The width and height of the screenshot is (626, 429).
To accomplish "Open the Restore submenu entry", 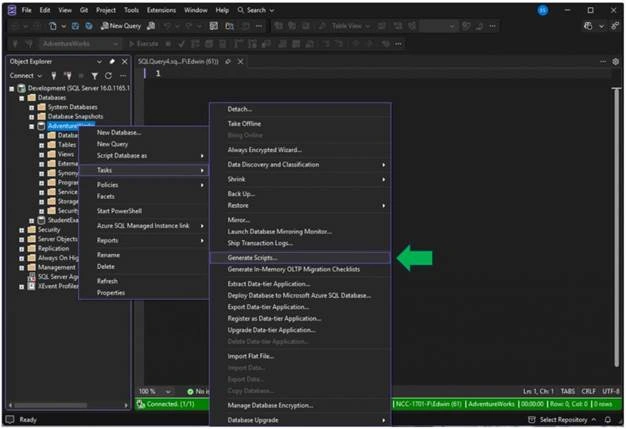I will (300, 206).
